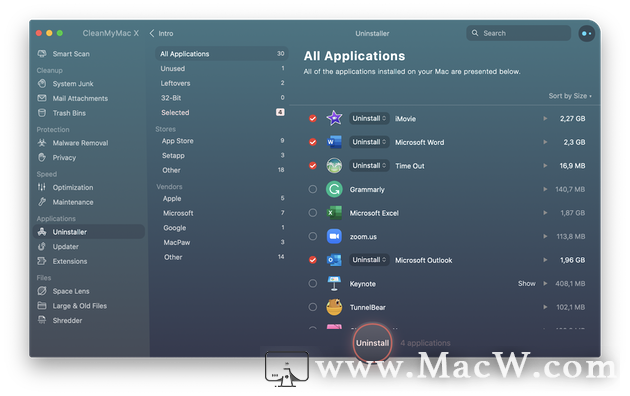Image resolution: width=630 pixels, height=396 pixels.
Task: Uncheck the Microsoft Outlook checkbox
Action: pos(313,260)
